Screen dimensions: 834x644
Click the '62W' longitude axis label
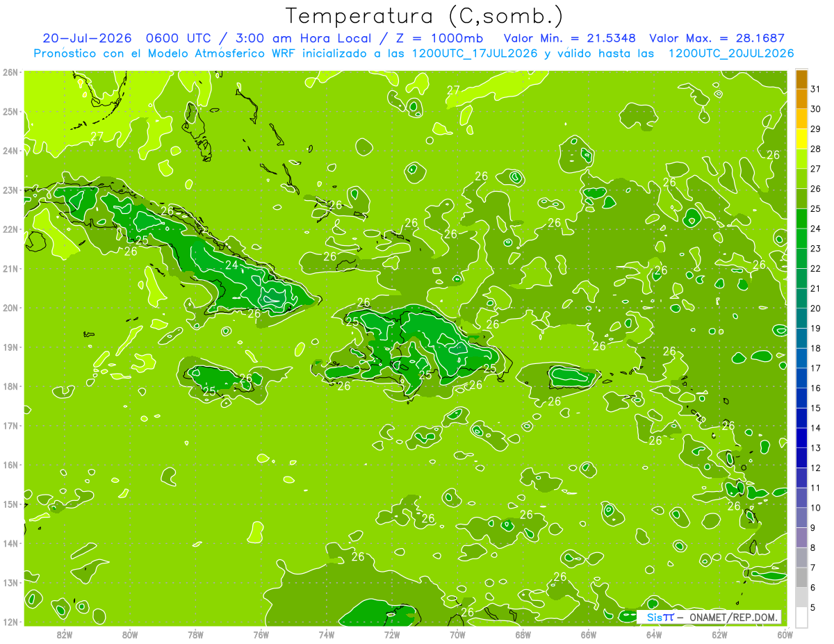pos(719,634)
